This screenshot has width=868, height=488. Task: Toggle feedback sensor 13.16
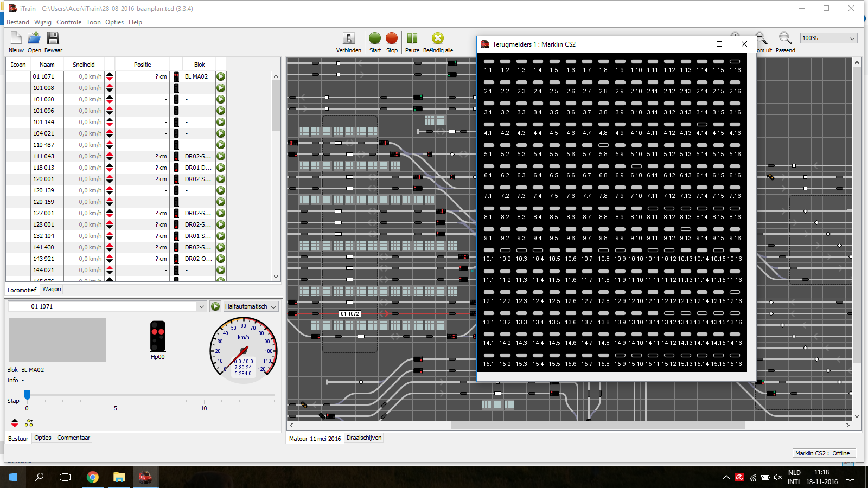[x=735, y=313]
